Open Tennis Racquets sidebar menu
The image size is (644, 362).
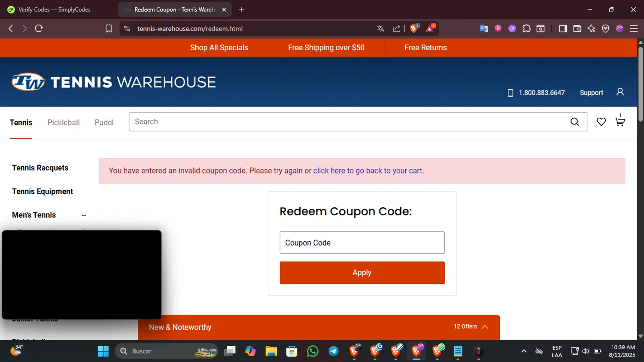40,168
